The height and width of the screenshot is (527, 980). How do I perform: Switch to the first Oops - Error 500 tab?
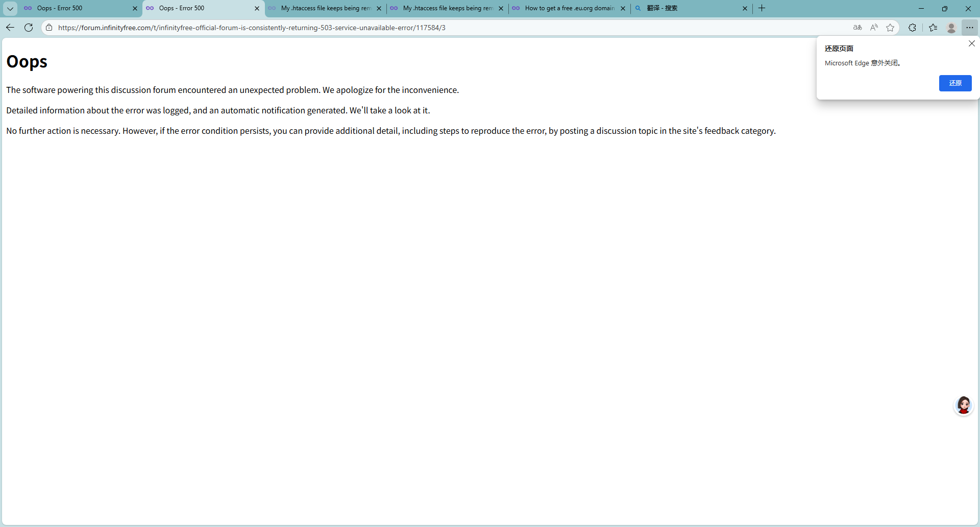pyautogui.click(x=77, y=8)
